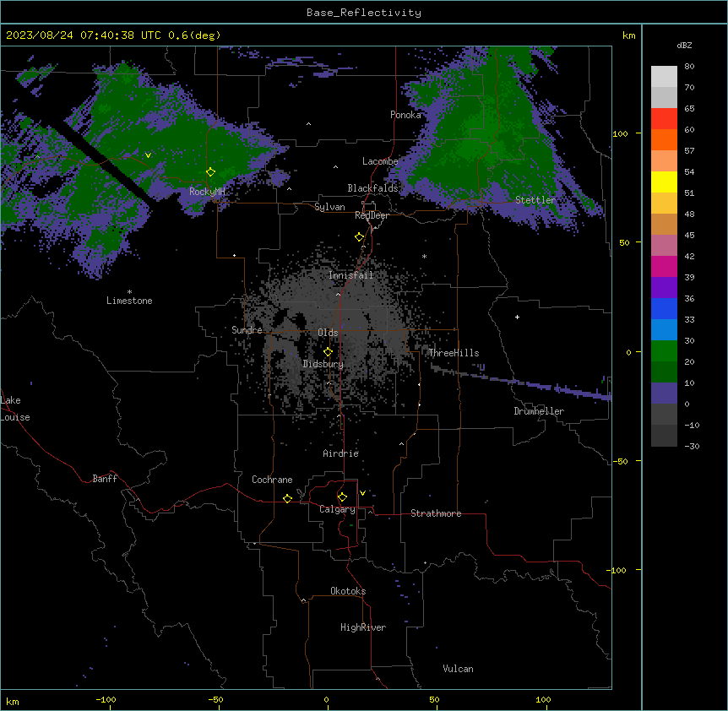Select the darkest gray swatch between -30 and -10 dBZ
Image resolution: width=728 pixels, height=711 pixels.
point(664,436)
